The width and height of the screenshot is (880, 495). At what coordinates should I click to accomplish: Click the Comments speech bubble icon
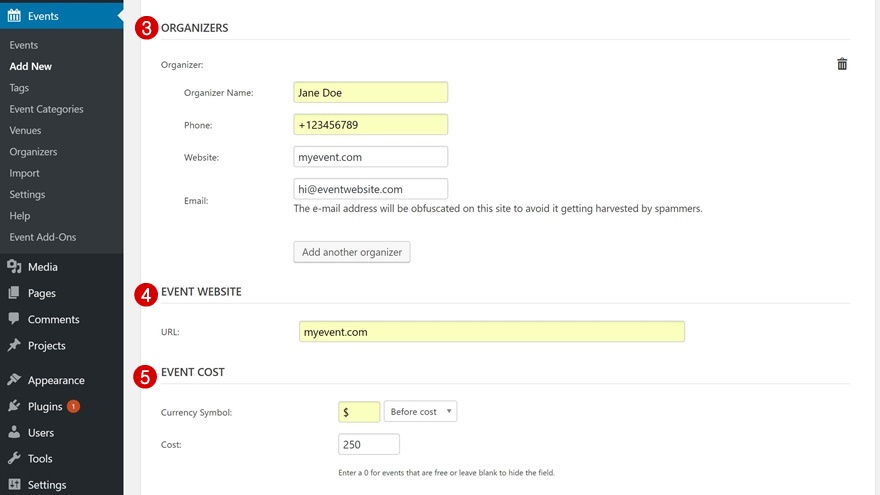[14, 319]
